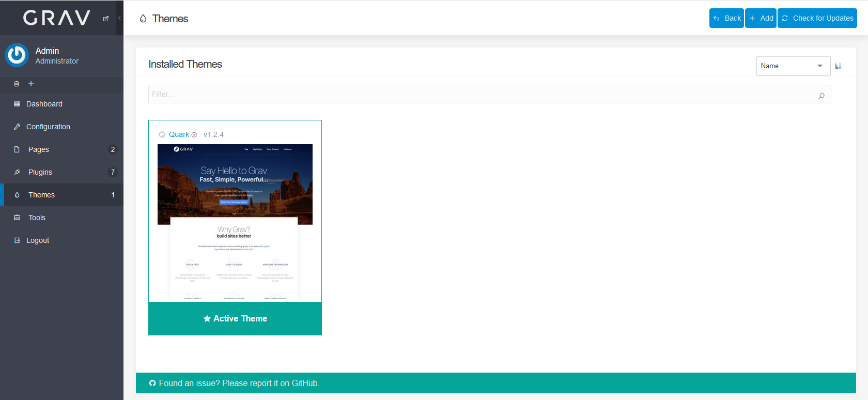The width and height of the screenshot is (868, 400).
Task: Open the Name sort dropdown
Action: pyautogui.click(x=793, y=66)
